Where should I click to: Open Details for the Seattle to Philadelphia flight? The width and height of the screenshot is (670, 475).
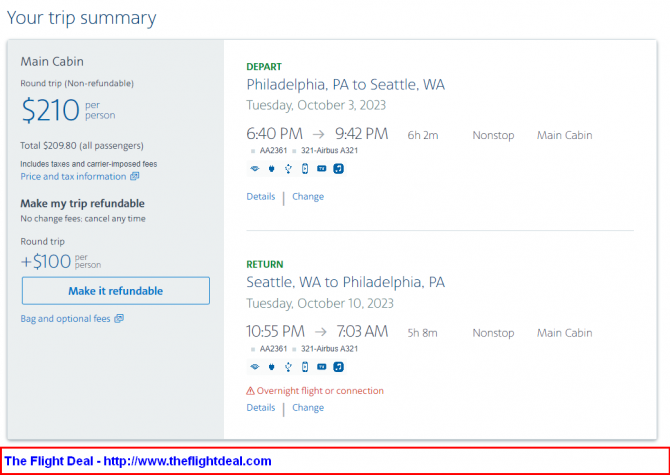point(261,408)
